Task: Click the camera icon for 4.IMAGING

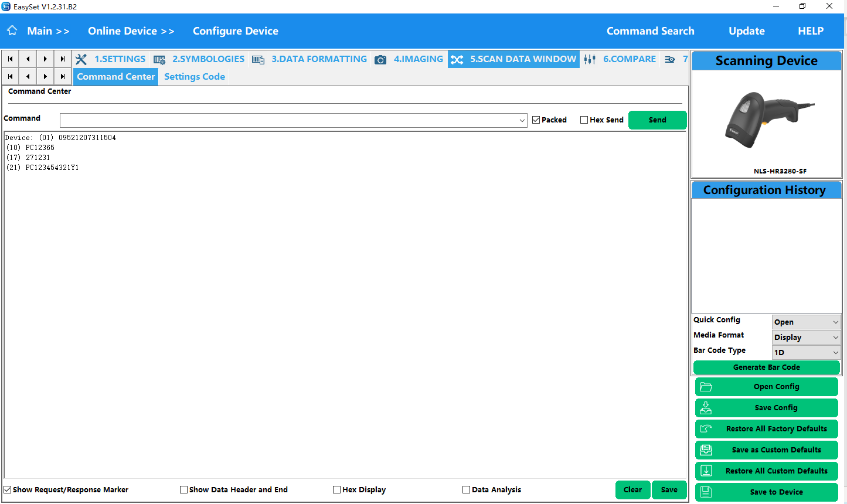Action: click(x=380, y=59)
